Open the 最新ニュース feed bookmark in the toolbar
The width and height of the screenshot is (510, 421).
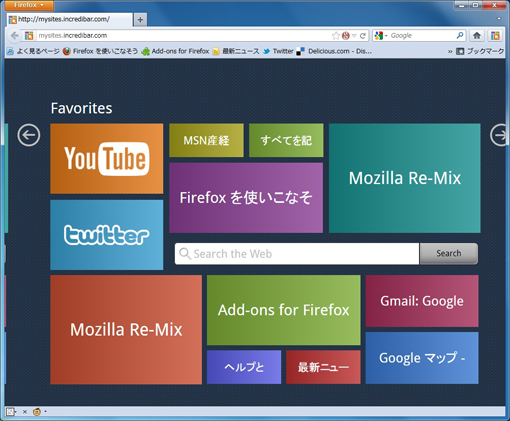tap(236, 51)
